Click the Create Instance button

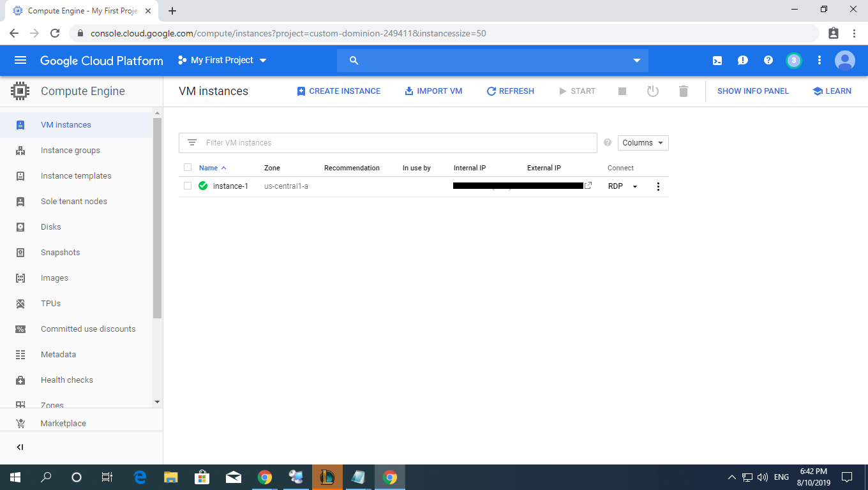click(339, 91)
